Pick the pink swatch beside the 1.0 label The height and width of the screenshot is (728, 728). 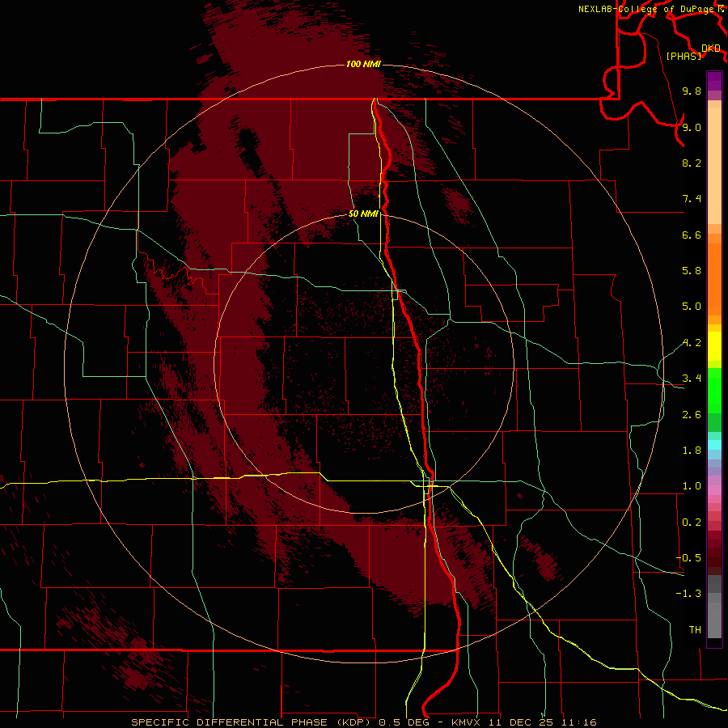click(x=714, y=490)
